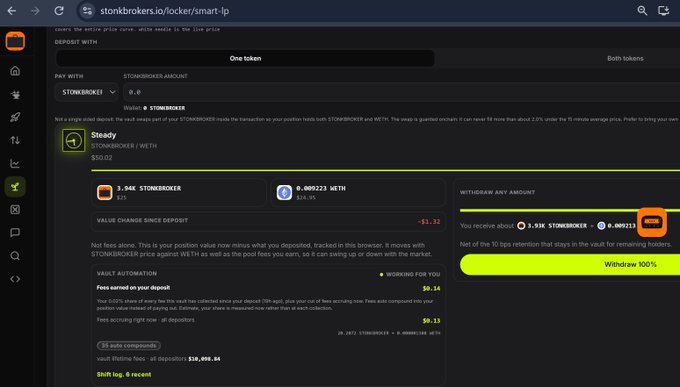Click the Steady vault title
This screenshot has width=680, height=387.
point(104,135)
